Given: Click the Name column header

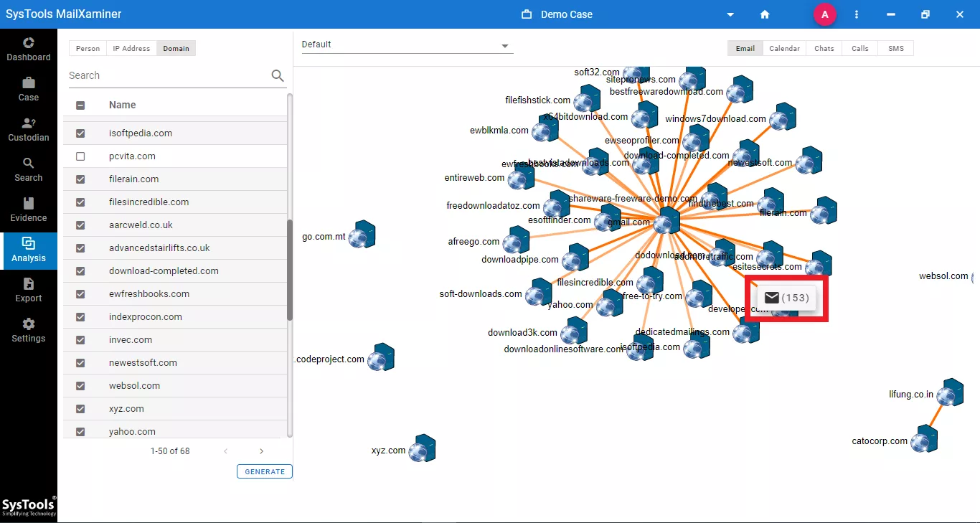Looking at the screenshot, I should 123,105.
